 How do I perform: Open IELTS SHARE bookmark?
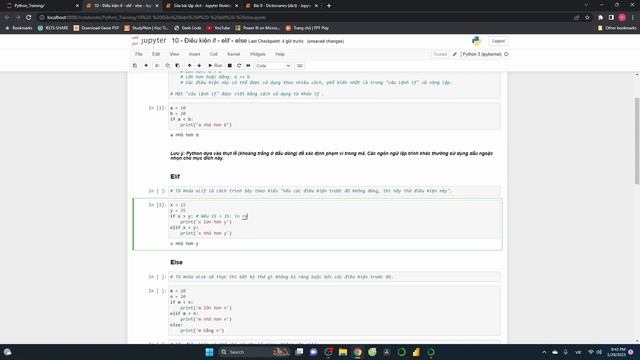coord(53,28)
